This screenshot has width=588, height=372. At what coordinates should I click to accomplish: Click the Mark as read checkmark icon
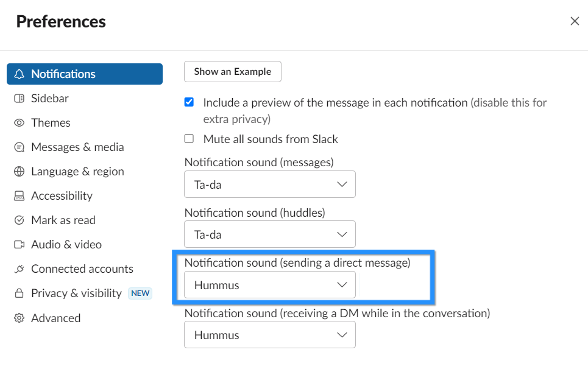click(19, 220)
